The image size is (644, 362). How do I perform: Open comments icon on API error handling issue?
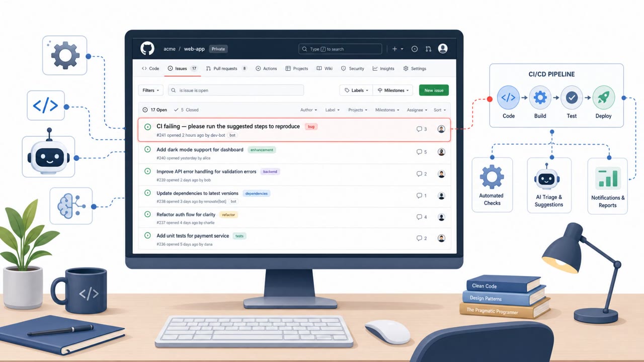coord(419,174)
